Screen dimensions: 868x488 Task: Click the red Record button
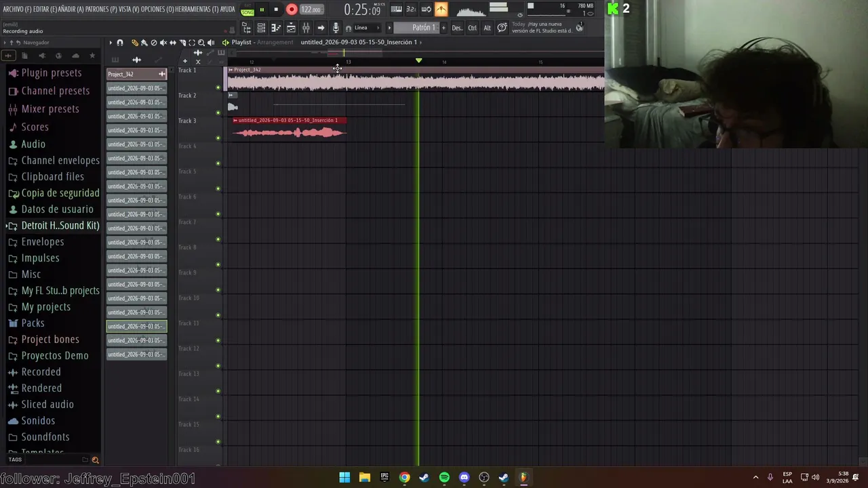292,9
